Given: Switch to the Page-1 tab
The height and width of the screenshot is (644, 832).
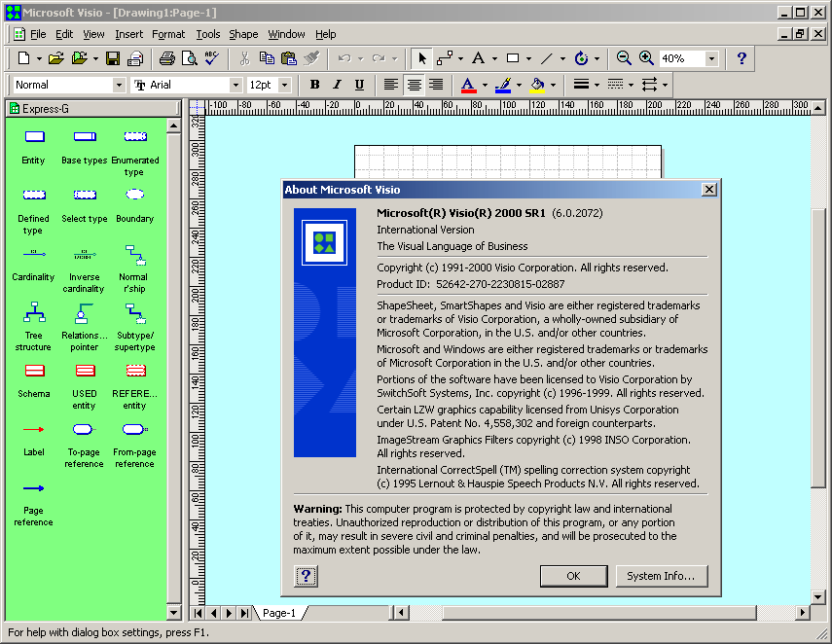Looking at the screenshot, I should pyautogui.click(x=279, y=613).
